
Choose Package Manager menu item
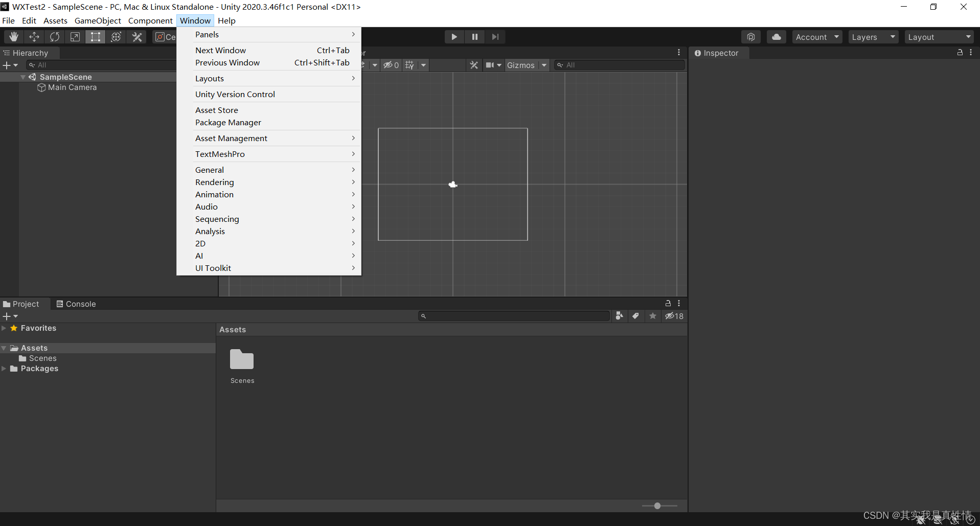click(x=269, y=123)
